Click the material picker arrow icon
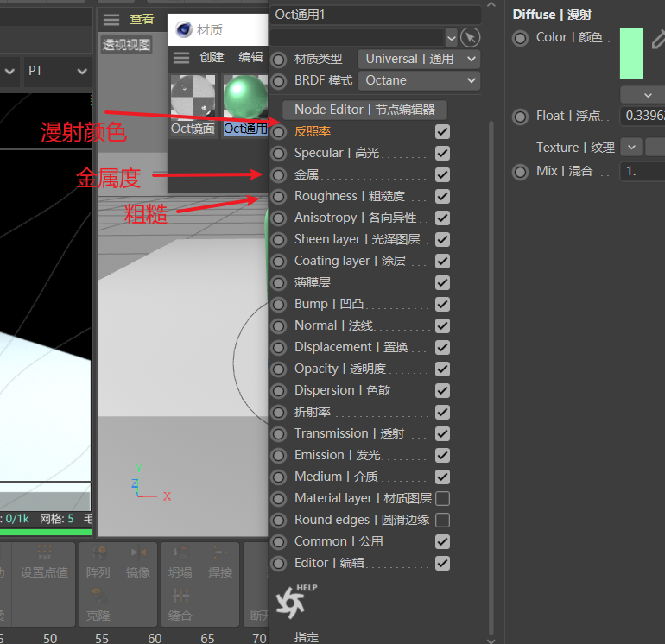 click(471, 38)
